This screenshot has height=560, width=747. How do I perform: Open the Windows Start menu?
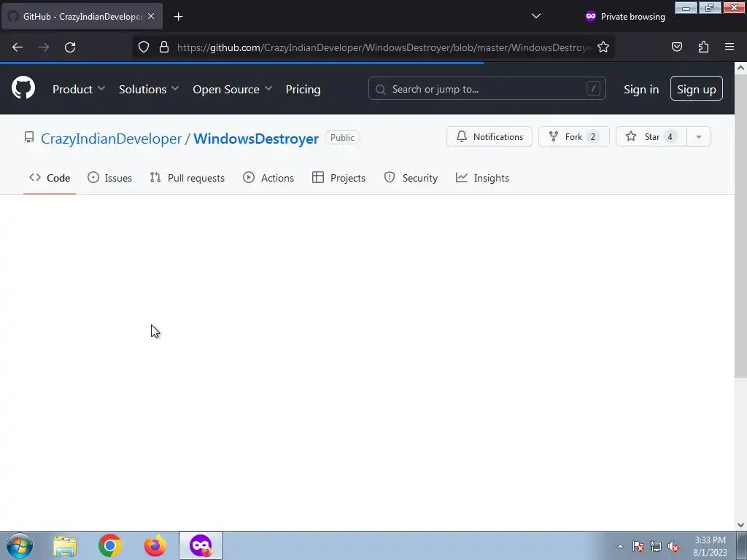tap(20, 545)
